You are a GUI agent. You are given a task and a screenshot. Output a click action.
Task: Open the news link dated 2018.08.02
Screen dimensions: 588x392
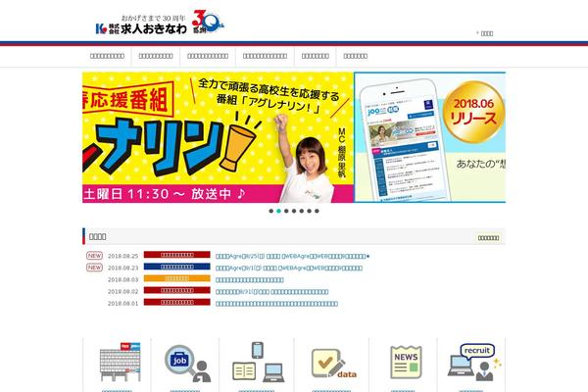point(272,291)
